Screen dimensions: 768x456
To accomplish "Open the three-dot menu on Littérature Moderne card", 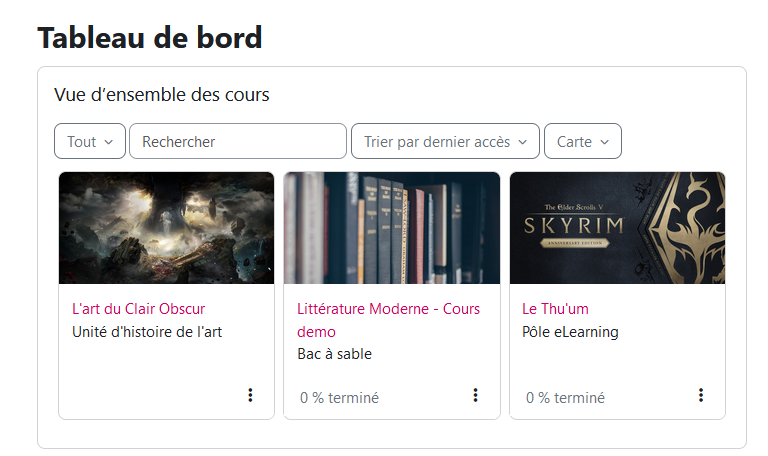I will tap(475, 396).
